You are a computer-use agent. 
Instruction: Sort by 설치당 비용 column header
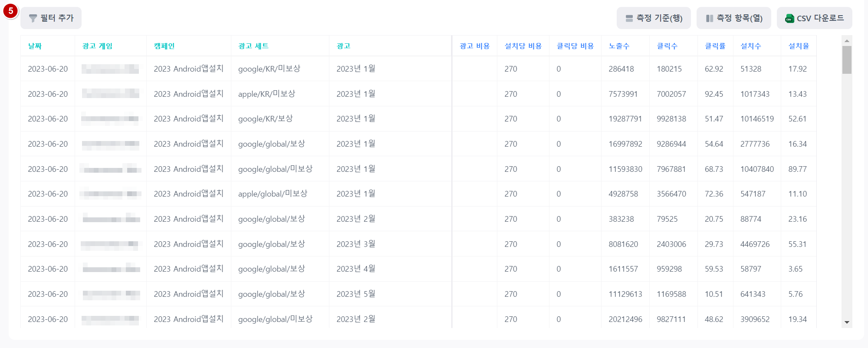tap(523, 46)
